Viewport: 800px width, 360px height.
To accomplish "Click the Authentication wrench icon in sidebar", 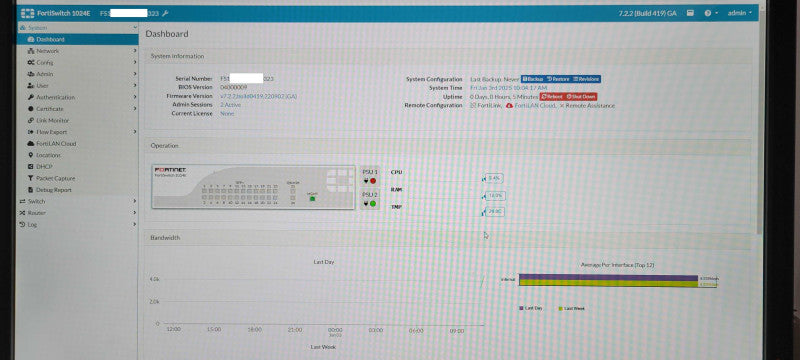I will pyautogui.click(x=31, y=97).
